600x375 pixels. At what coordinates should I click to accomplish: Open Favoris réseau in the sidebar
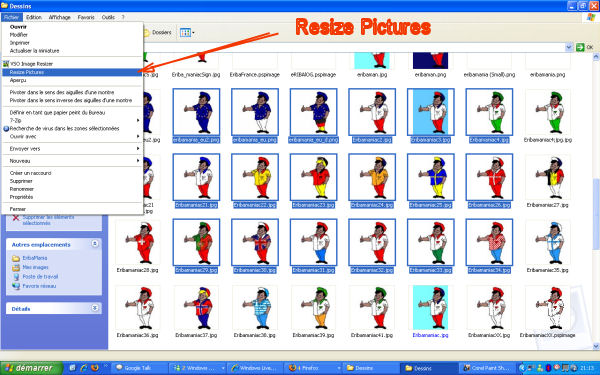[39, 286]
